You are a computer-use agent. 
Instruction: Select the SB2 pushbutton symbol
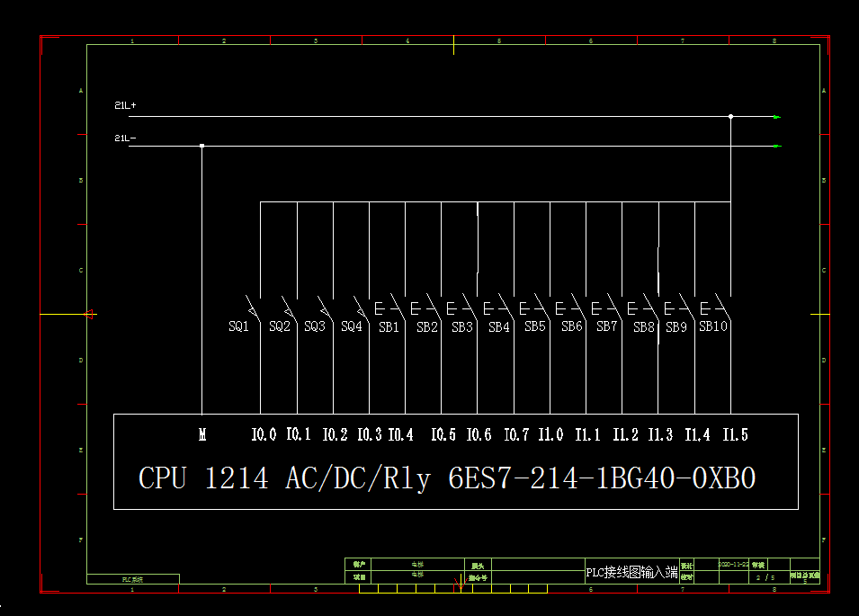(426, 308)
